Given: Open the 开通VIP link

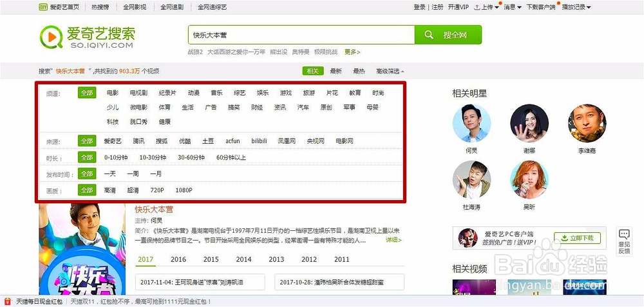Looking at the screenshot, I should tap(459, 7).
